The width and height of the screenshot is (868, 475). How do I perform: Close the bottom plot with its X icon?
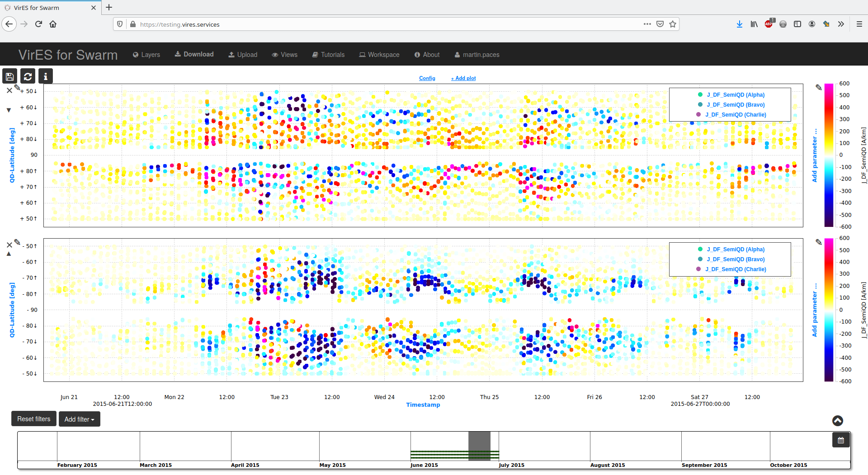[9, 245]
